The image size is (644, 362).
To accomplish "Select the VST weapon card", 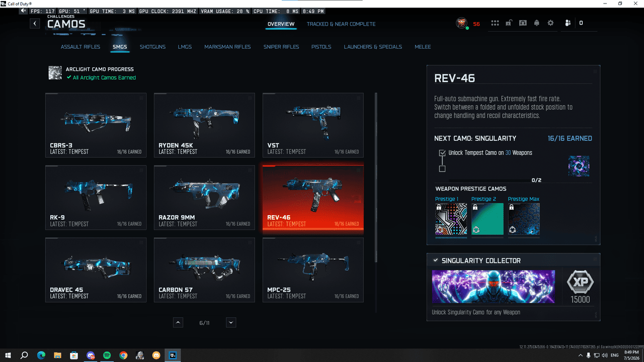I will click(x=313, y=125).
